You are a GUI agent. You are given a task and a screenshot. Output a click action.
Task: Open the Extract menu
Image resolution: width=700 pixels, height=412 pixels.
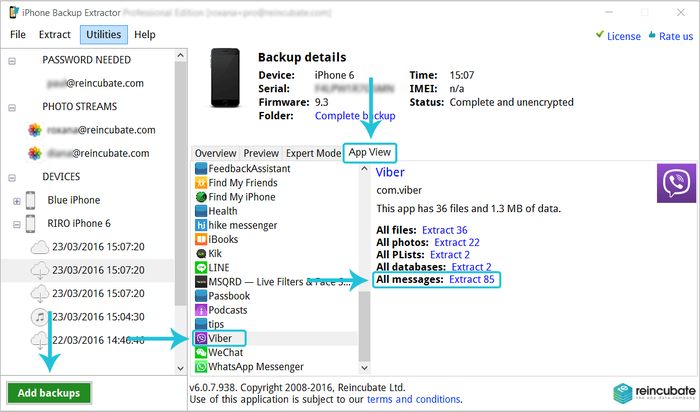(x=54, y=34)
